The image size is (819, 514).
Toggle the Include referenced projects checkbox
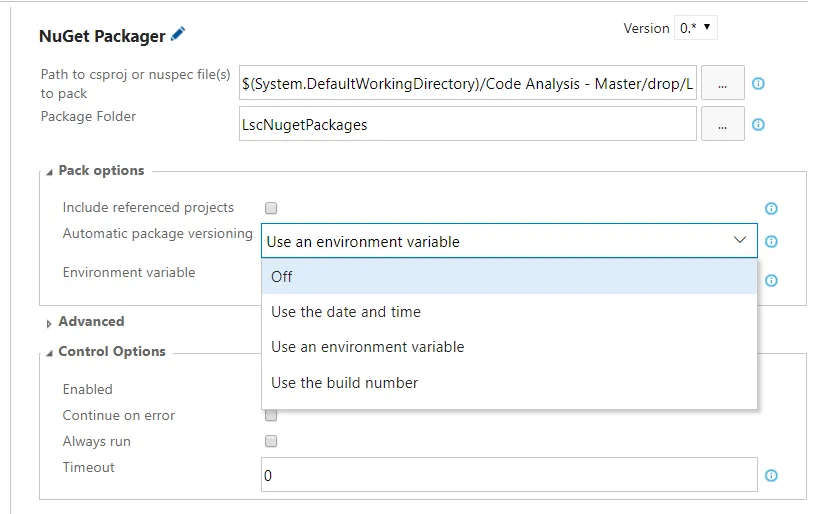tap(270, 208)
